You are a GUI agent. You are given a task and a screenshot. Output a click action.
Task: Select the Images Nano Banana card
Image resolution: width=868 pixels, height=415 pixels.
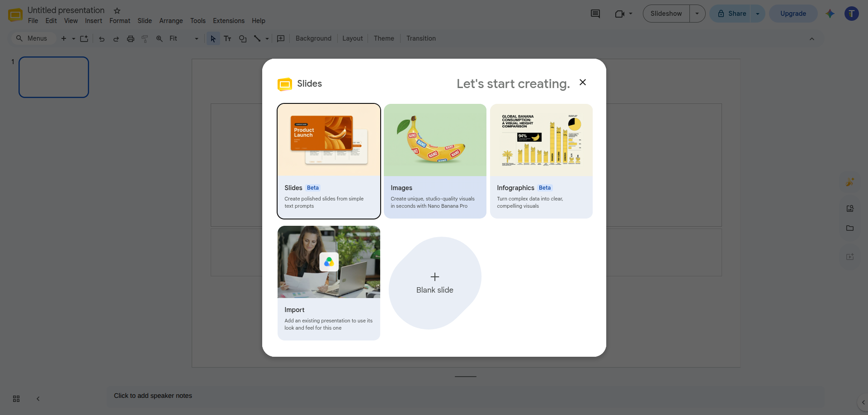[x=435, y=161]
